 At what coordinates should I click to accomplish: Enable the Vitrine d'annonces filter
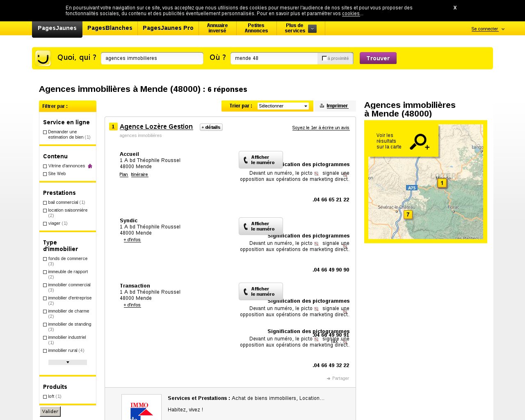[x=45, y=166]
